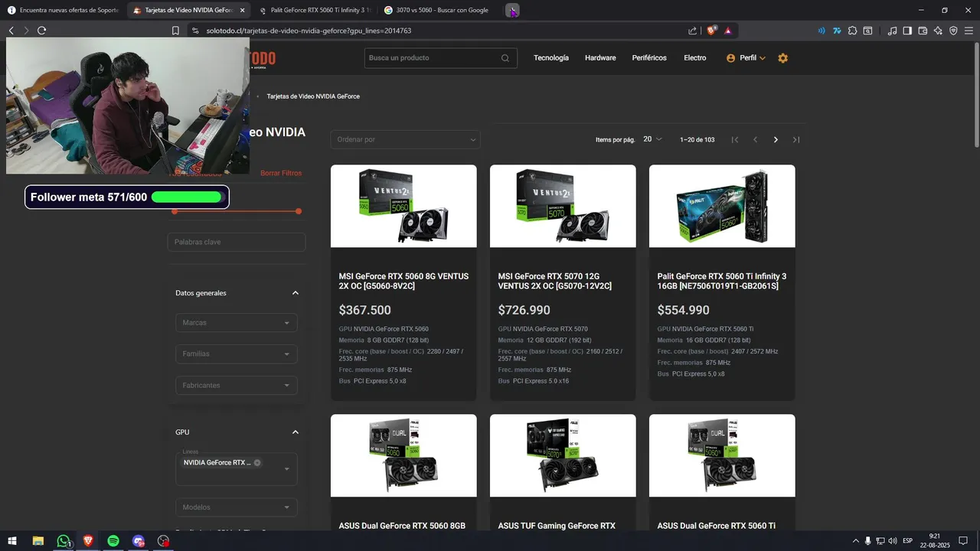Collapse the GPU filter section
Viewport: 980px width, 551px height.
click(296, 432)
